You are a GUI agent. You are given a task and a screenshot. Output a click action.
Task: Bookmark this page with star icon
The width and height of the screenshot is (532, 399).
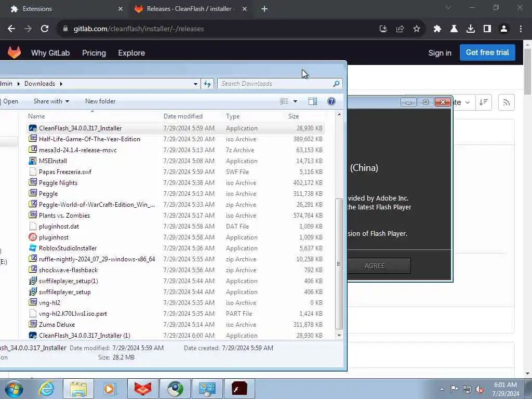(417, 29)
